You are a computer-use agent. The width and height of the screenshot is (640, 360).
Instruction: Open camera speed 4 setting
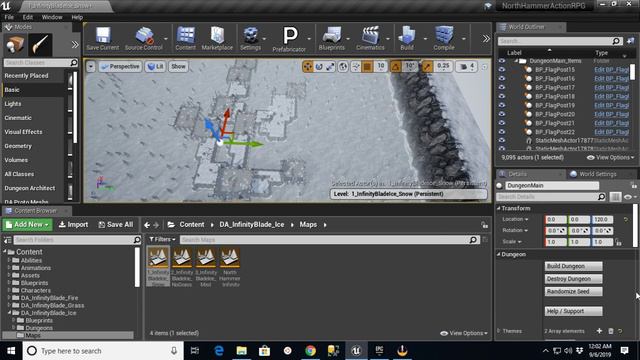(x=467, y=66)
